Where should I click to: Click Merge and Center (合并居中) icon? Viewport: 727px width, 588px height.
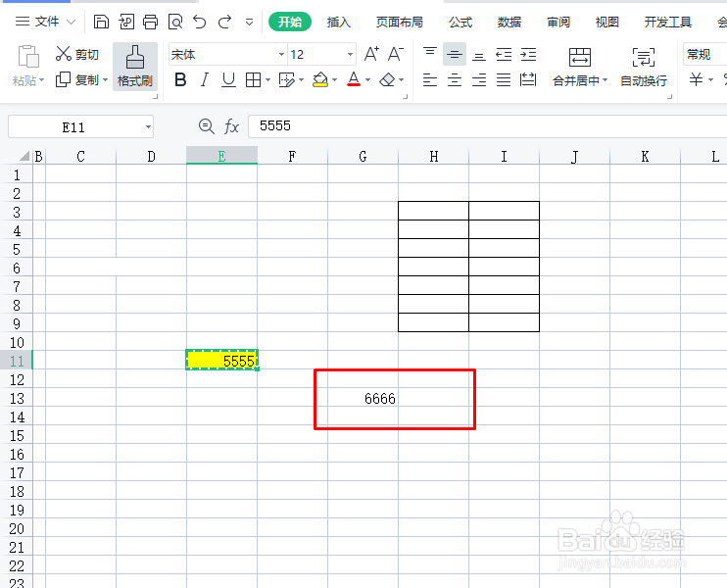click(x=580, y=57)
